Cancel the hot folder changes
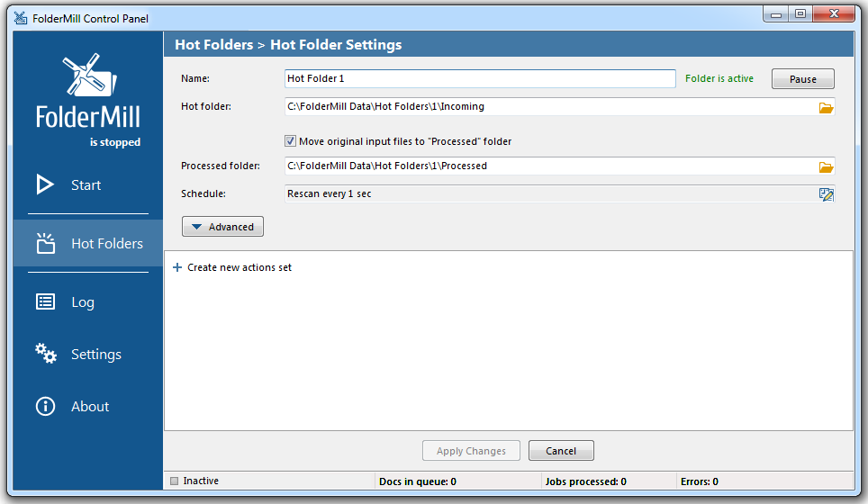This screenshot has height=504, width=868. click(561, 450)
